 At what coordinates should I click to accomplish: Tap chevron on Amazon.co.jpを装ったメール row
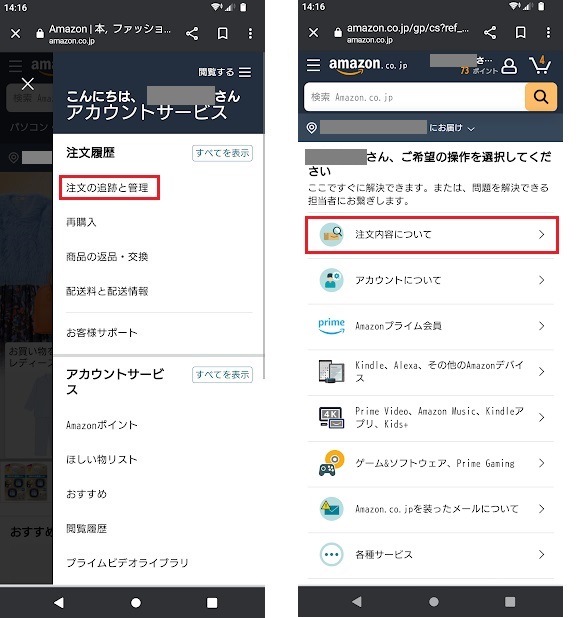click(542, 509)
